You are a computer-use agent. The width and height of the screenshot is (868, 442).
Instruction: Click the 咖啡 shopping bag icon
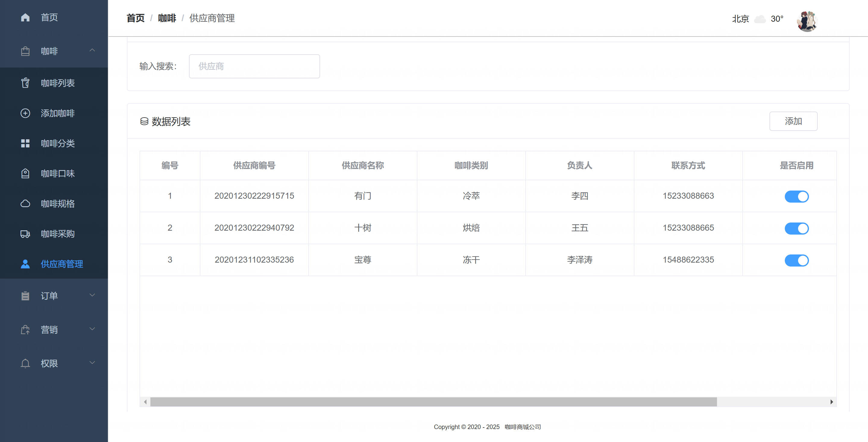[25, 51]
